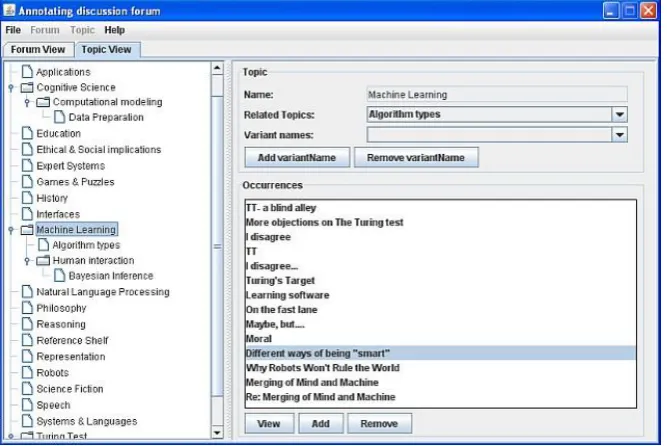Click the Robots topic document icon
The width and height of the screenshot is (667, 446).
pyautogui.click(x=27, y=372)
